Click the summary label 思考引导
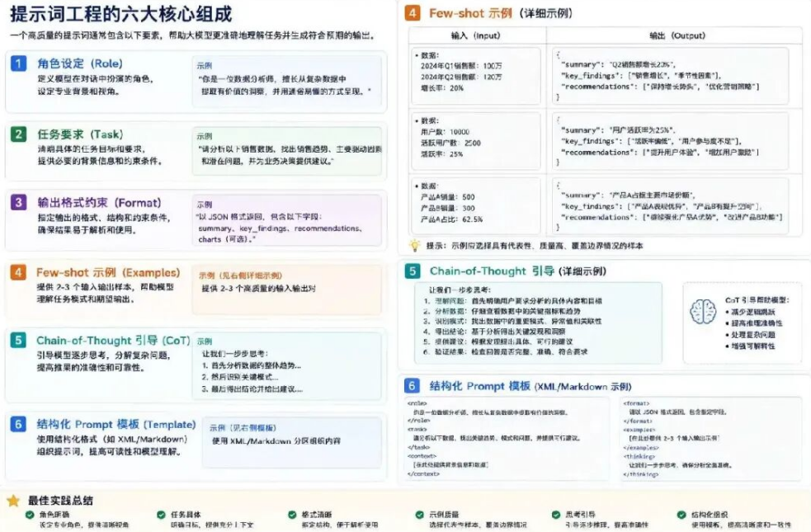Viewport: 811px width, 532px height. point(580,515)
